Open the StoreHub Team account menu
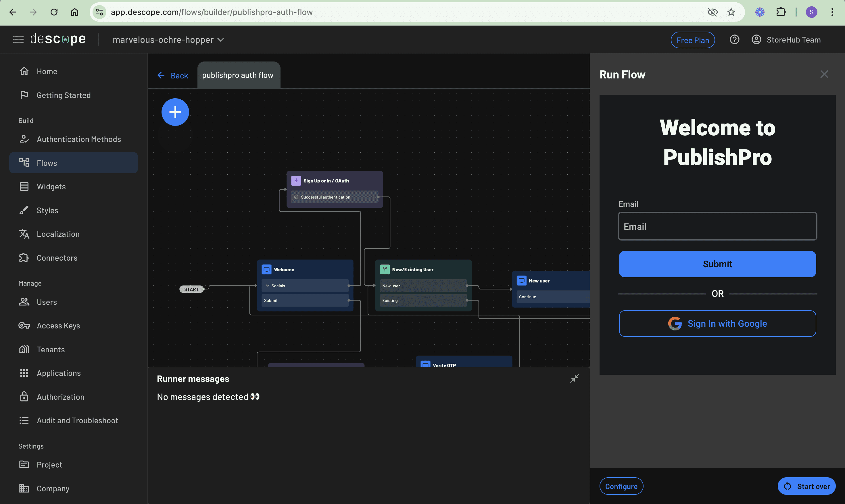Screen dimensions: 845x504 click(x=786, y=40)
